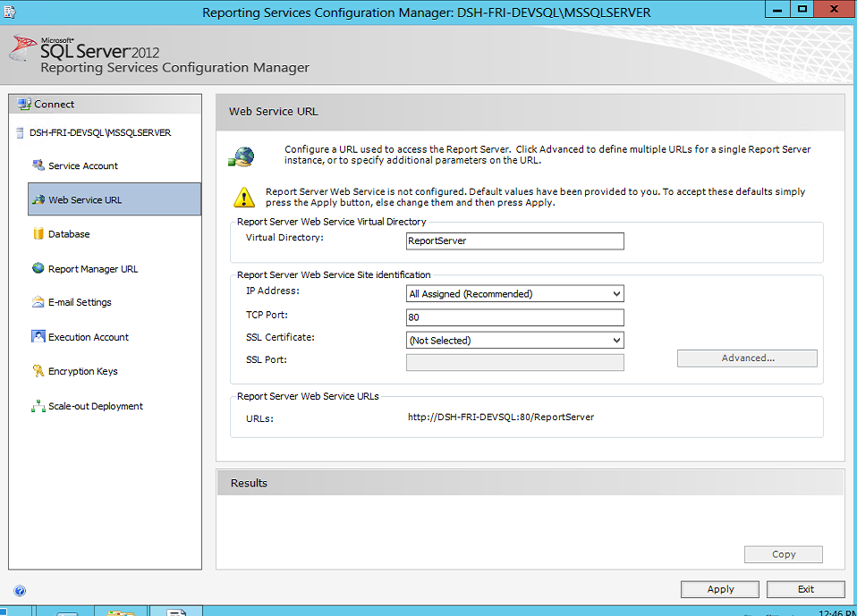Open the folder icon on the taskbar
The image size is (857, 616).
(121, 611)
